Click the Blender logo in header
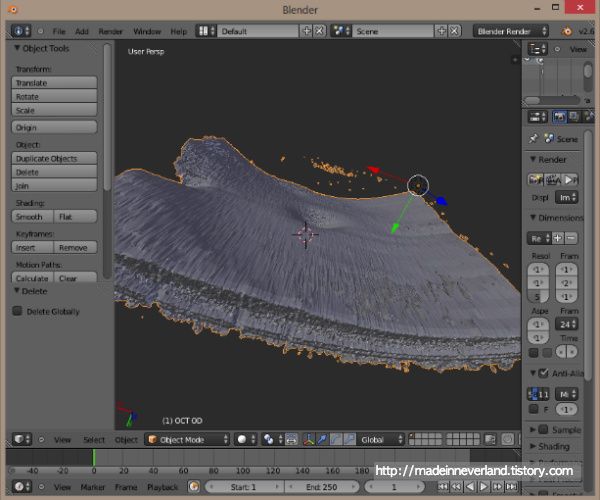 click(567, 31)
